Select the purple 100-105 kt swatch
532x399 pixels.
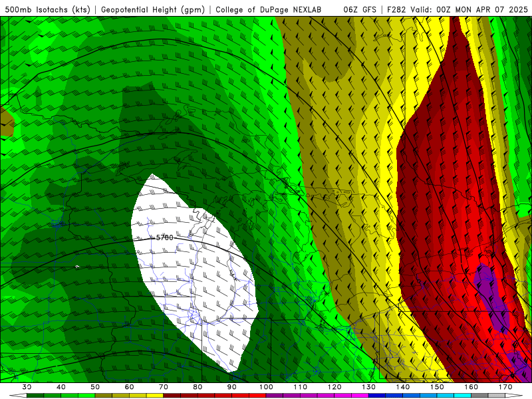pyautogui.click(x=275, y=396)
